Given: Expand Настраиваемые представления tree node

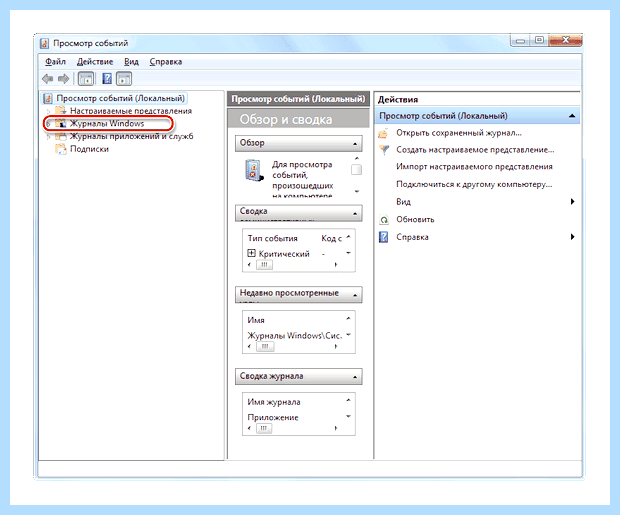Looking at the screenshot, I should [48, 111].
